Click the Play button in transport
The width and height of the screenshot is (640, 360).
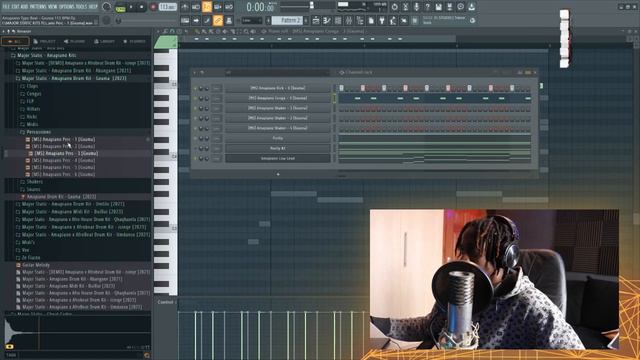tap(131, 7)
